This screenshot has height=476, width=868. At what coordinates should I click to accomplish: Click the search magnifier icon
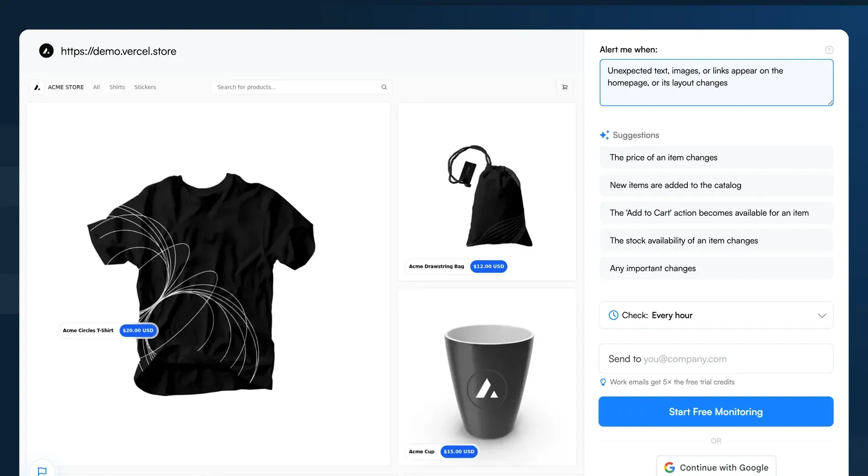[x=384, y=87]
